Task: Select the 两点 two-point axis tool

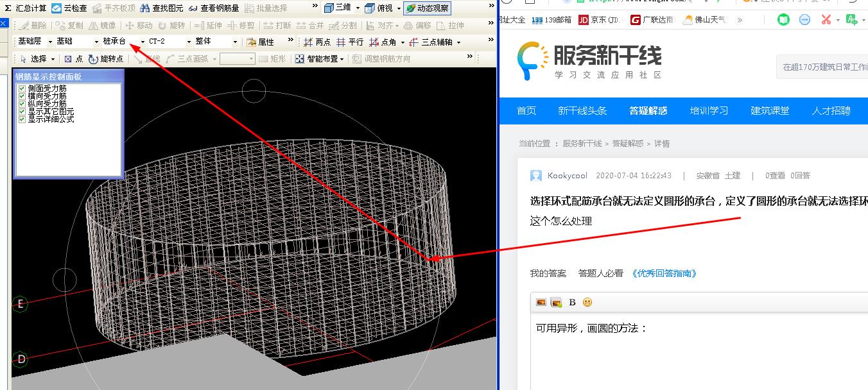Action: point(317,42)
